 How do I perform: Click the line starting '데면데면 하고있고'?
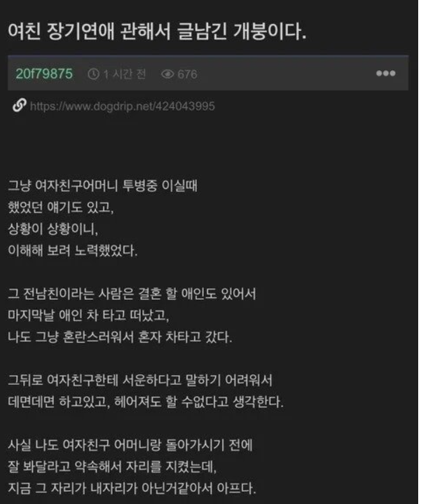tap(146, 402)
